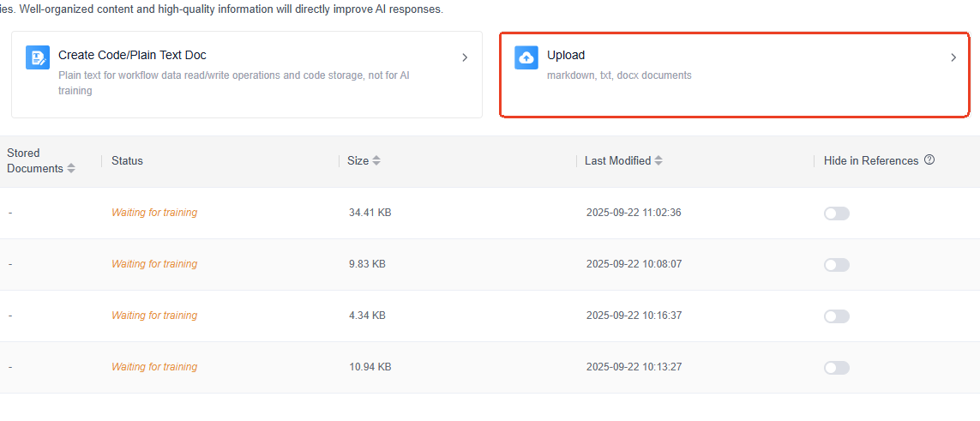Image resolution: width=980 pixels, height=421 pixels.
Task: Click the Create Code/Plain Text Doc icon
Action: click(x=38, y=57)
